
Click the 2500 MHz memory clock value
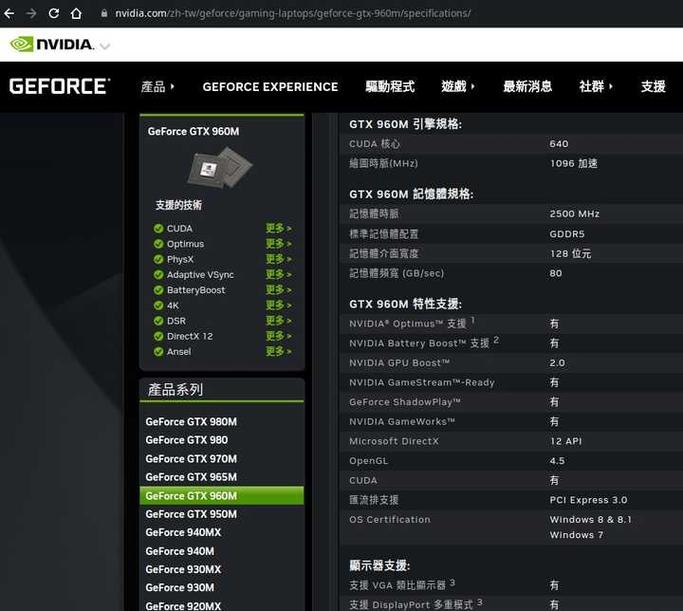click(x=575, y=214)
